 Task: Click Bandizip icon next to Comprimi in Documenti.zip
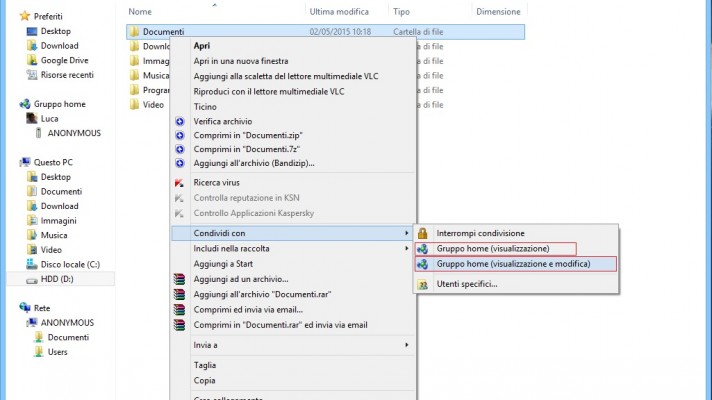coord(180,135)
